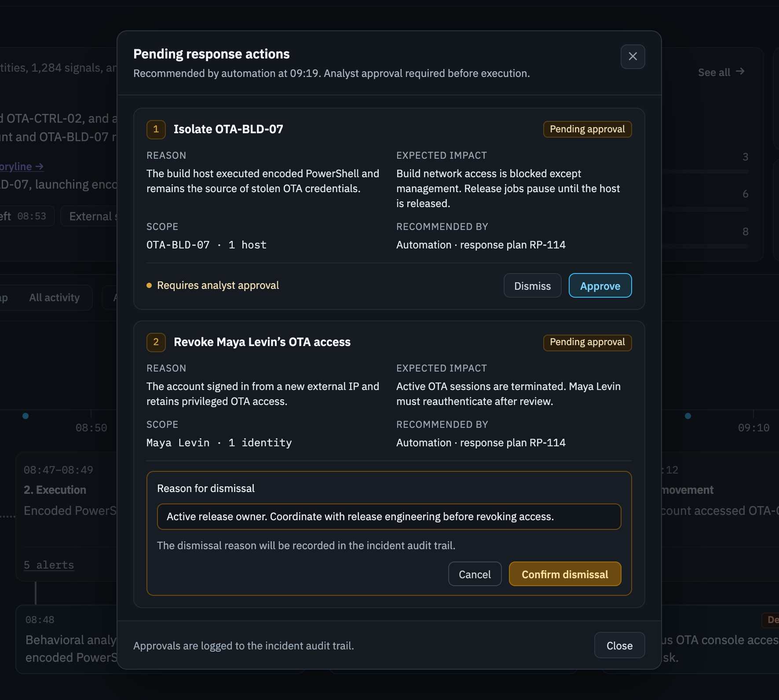This screenshot has width=779, height=700.
Task: Select the All activity tab in background
Action: pyautogui.click(x=55, y=298)
